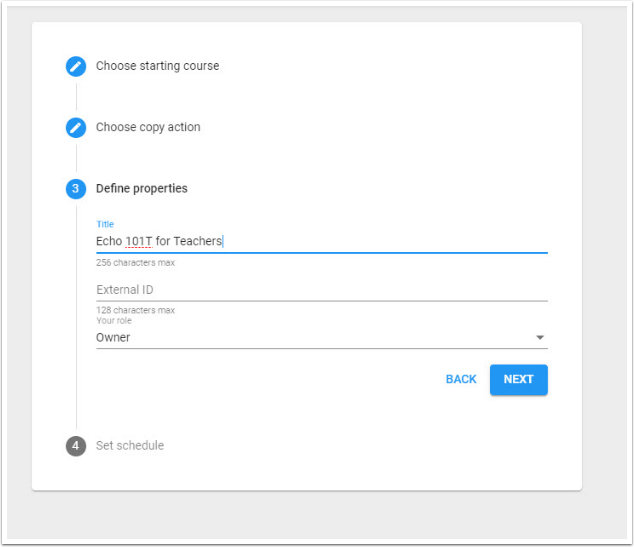The height and width of the screenshot is (547, 634).
Task: Click the 128 characters max hint
Action: (135, 310)
